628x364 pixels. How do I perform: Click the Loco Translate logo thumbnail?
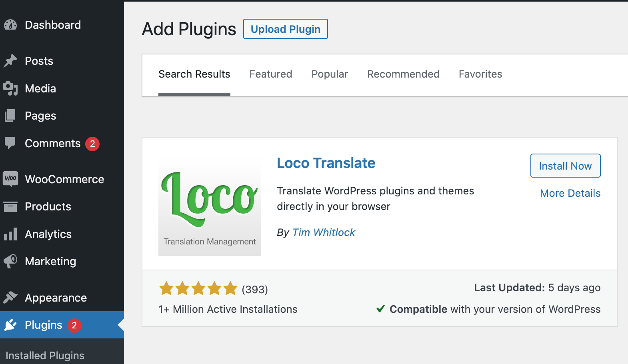pyautogui.click(x=210, y=205)
